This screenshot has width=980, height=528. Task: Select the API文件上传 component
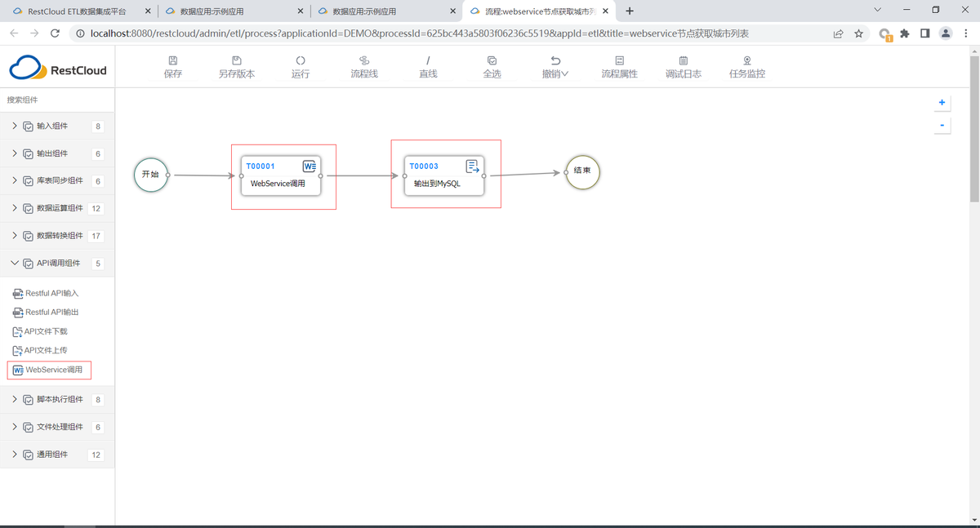tap(40, 350)
